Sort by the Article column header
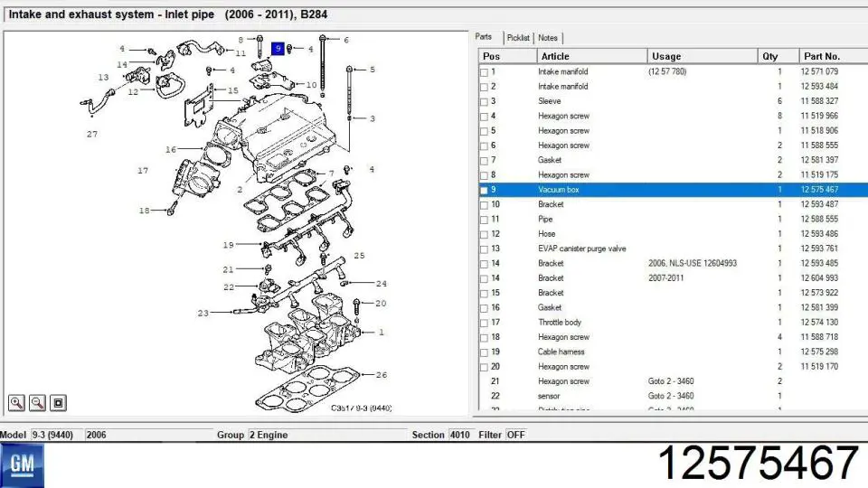 591,56
